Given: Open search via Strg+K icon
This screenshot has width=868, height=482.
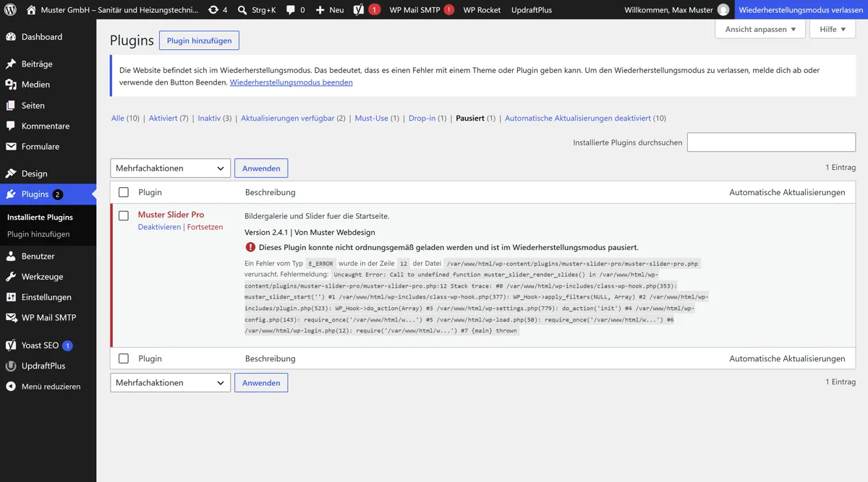Looking at the screenshot, I should tap(257, 10).
